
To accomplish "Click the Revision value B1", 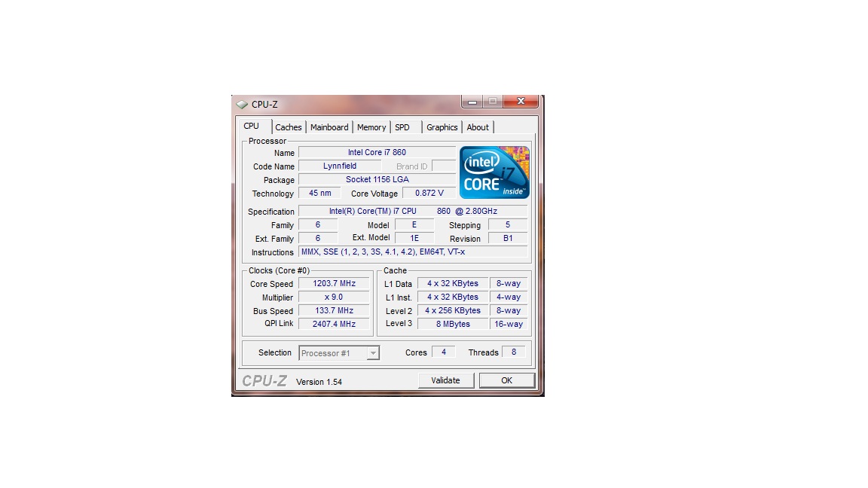I will [x=508, y=239].
